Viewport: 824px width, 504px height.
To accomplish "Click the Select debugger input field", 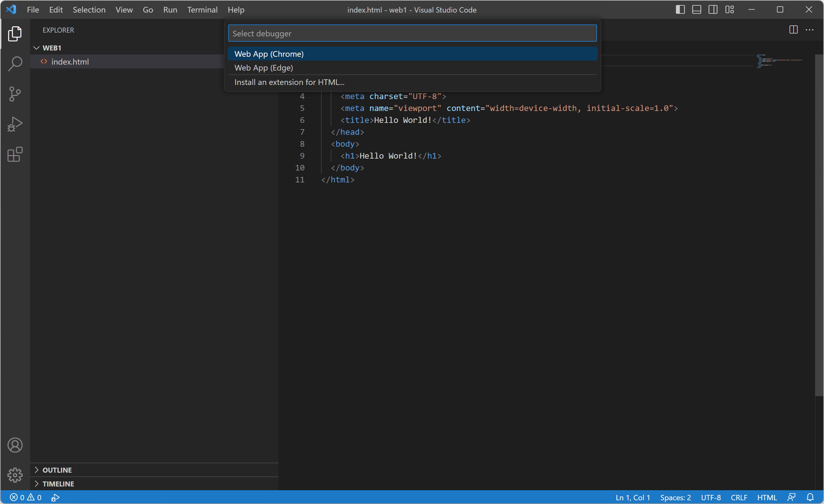I will coord(412,34).
